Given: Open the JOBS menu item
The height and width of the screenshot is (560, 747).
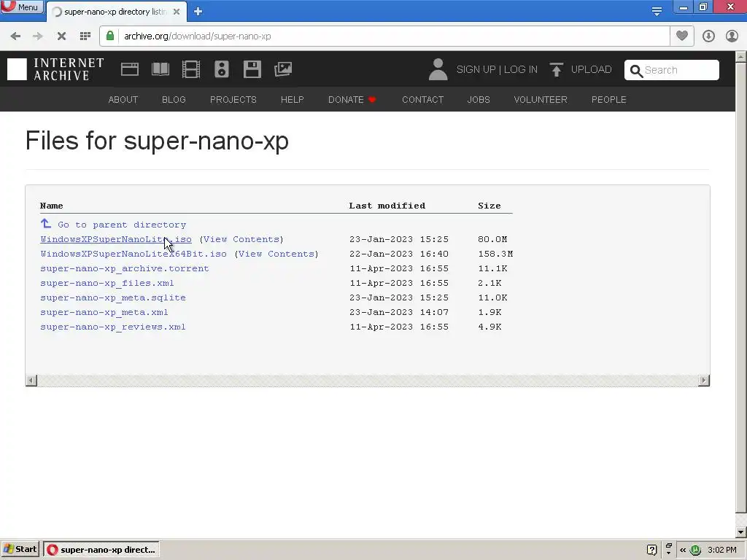Looking at the screenshot, I should (479, 99).
